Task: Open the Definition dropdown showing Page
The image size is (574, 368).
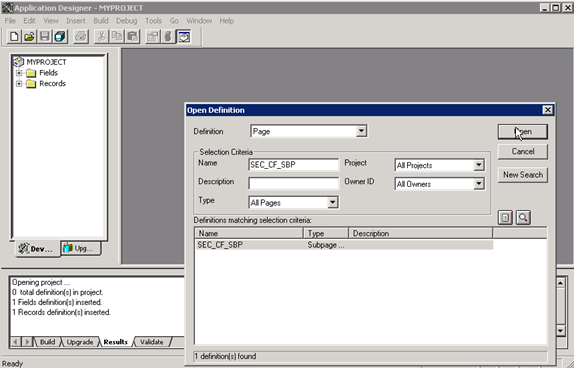Action: coord(361,131)
